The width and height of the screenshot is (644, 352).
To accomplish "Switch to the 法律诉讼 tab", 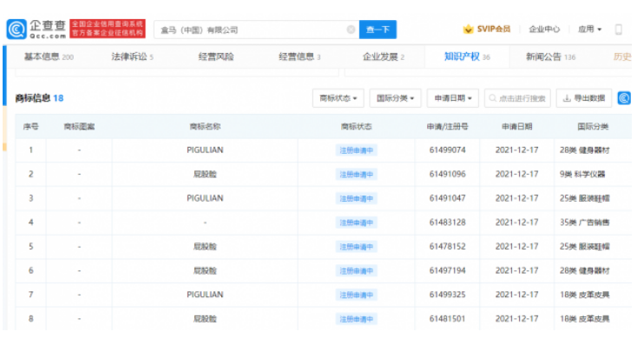I will 132,56.
